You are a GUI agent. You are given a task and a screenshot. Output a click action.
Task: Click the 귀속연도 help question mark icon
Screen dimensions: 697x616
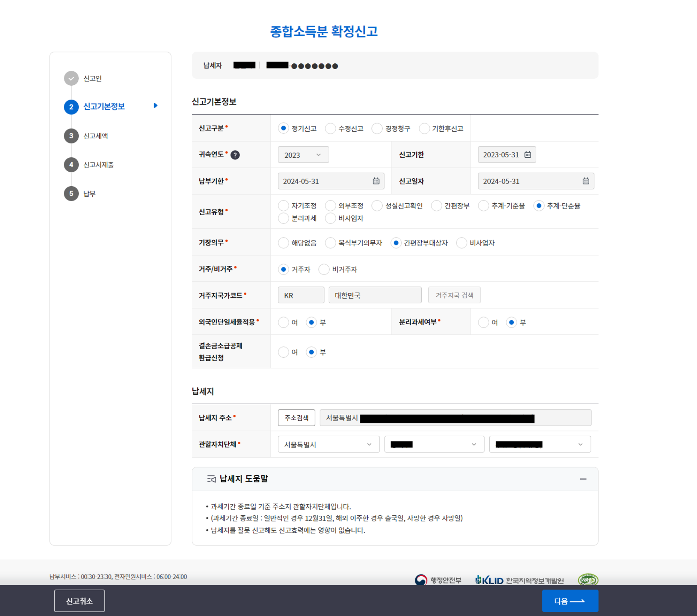click(235, 155)
